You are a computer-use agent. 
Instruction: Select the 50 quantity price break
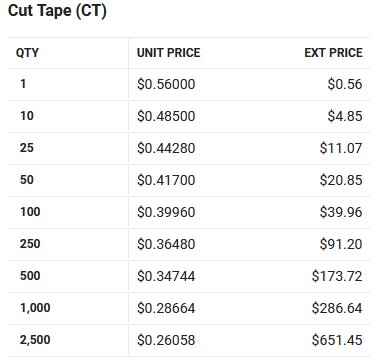[x=189, y=180]
